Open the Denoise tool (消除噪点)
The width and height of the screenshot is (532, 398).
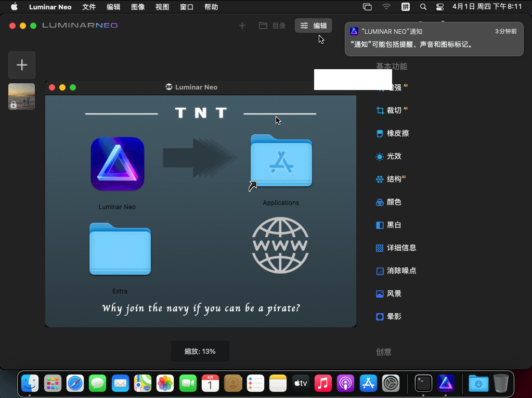click(396, 271)
